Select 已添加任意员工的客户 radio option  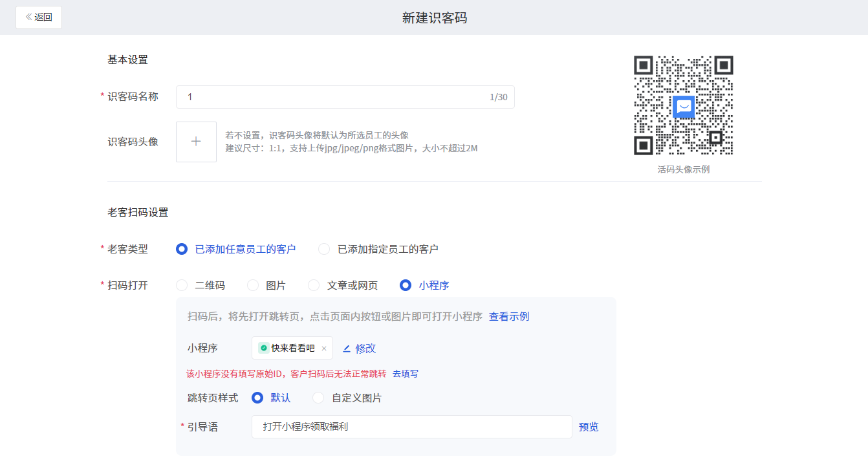coord(236,249)
